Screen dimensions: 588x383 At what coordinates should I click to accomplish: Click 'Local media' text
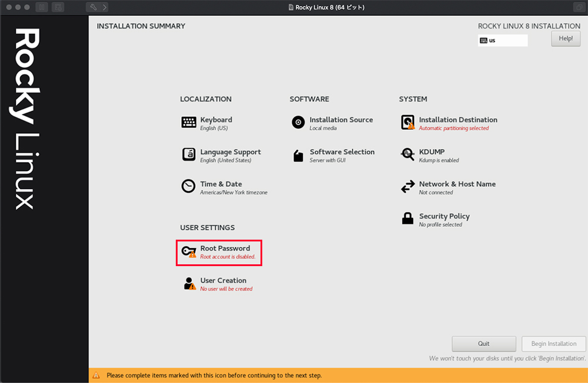tap(323, 128)
